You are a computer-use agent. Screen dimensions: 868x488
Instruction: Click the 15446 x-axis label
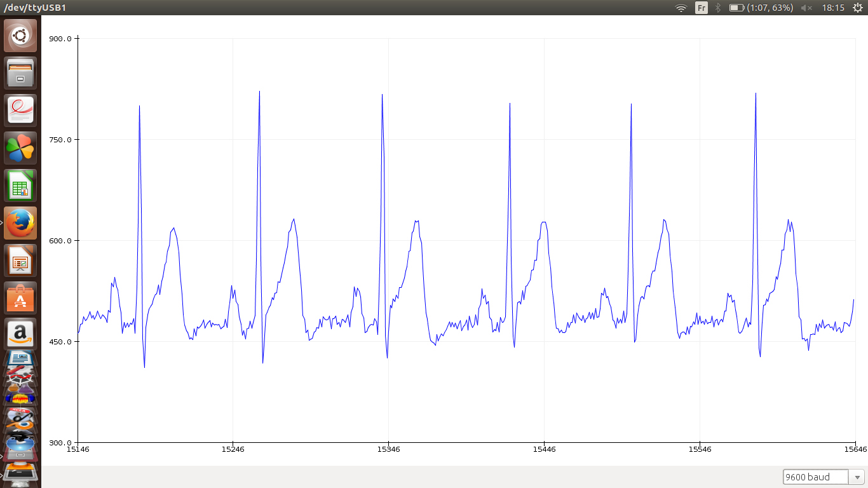point(544,449)
